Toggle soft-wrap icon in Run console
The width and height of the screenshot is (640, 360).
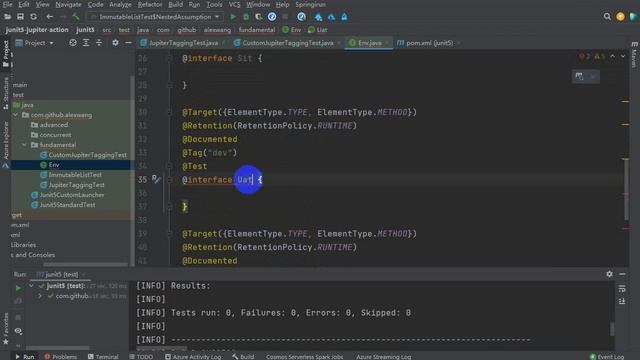(x=622, y=289)
